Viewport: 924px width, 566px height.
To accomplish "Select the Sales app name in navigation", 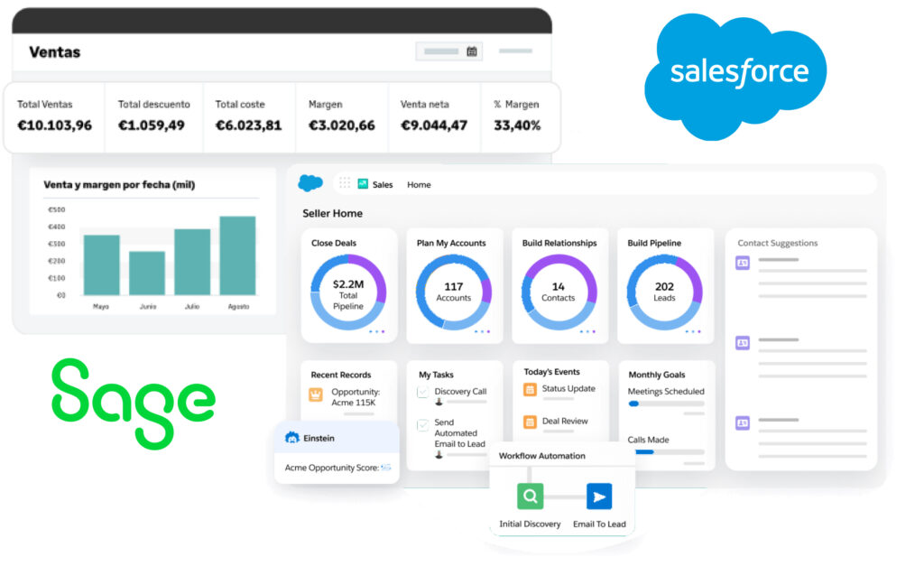I will pos(383,184).
